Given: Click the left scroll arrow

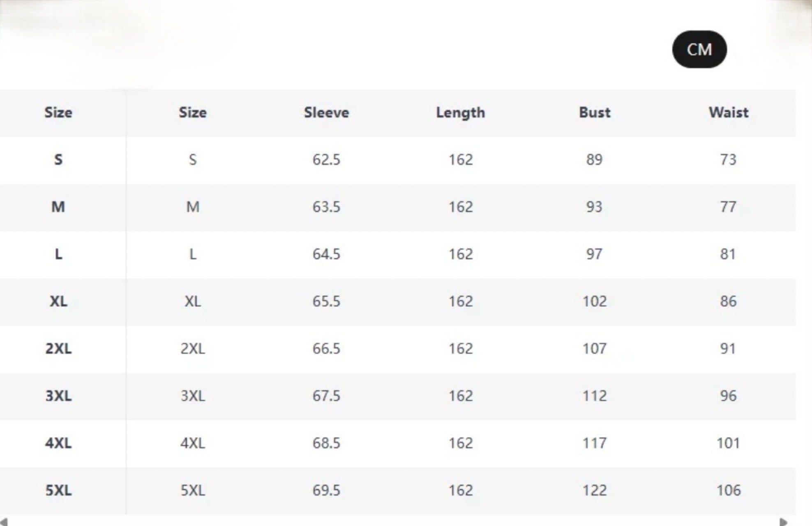Looking at the screenshot, I should (4, 522).
